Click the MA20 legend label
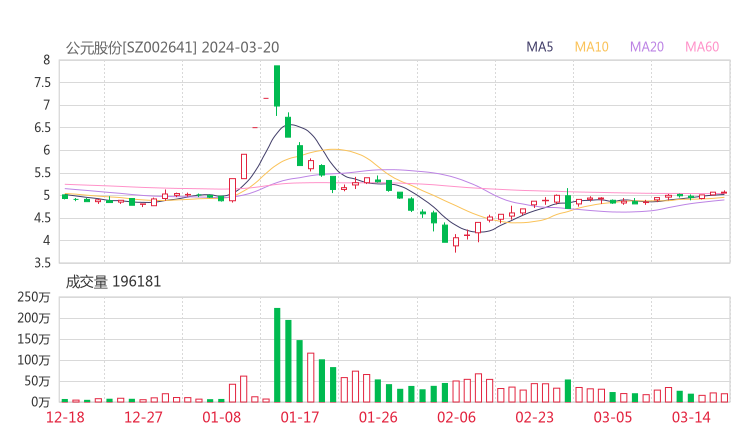 647,47
